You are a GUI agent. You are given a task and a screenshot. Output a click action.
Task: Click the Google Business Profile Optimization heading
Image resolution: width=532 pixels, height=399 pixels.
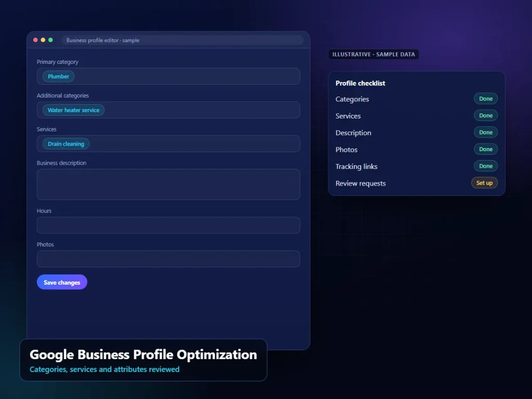pos(143,354)
